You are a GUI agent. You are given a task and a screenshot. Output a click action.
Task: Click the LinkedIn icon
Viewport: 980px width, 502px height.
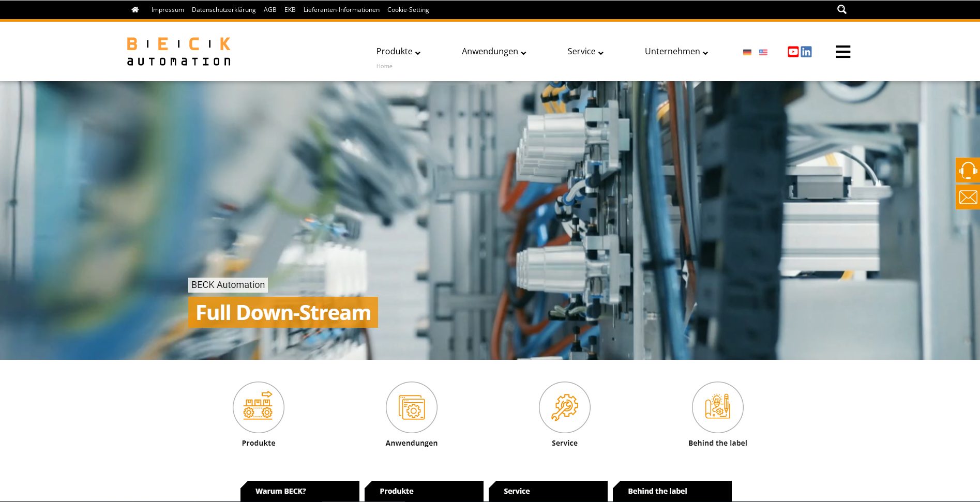pyautogui.click(x=807, y=51)
